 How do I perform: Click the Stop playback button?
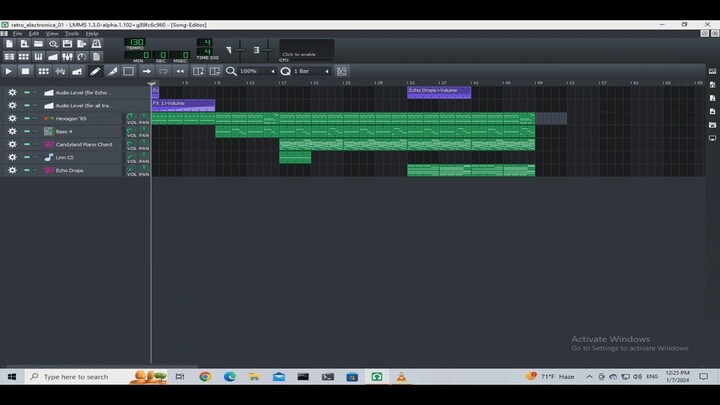pyautogui.click(x=25, y=71)
